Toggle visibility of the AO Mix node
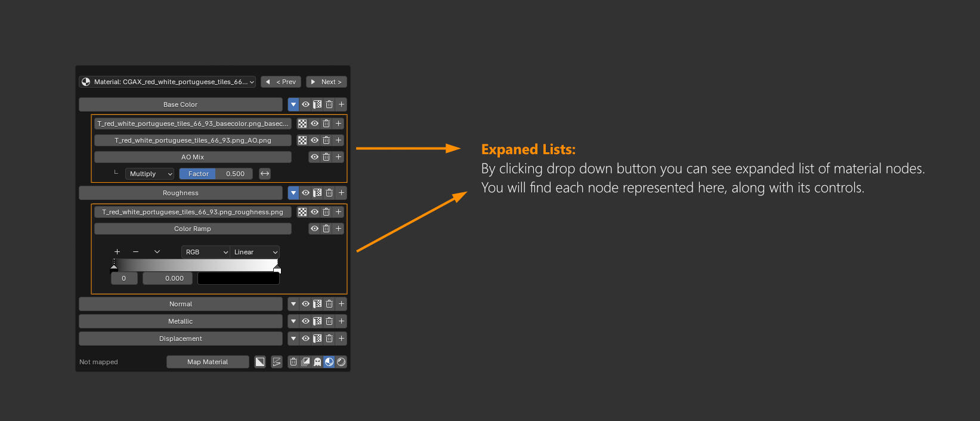This screenshot has width=980, height=421. point(314,157)
